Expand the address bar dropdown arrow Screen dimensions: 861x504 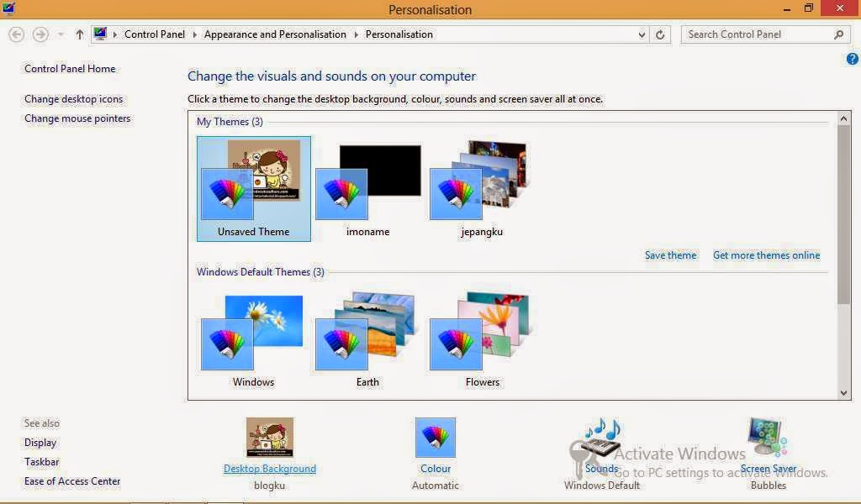642,34
